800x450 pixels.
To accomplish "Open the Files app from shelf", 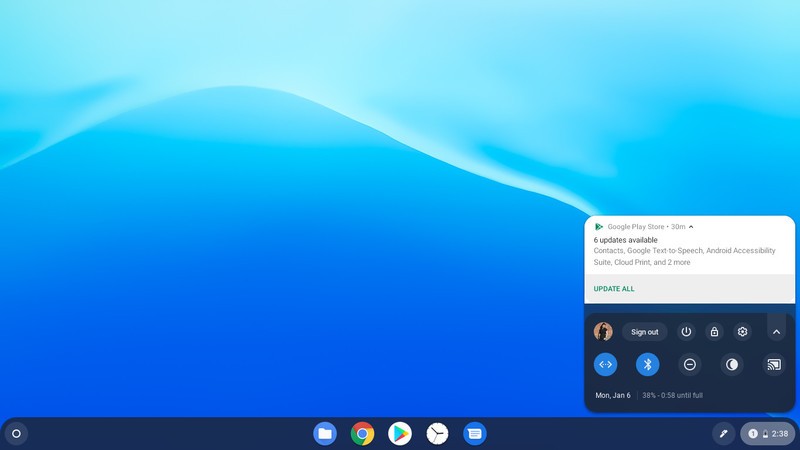I will coord(325,434).
